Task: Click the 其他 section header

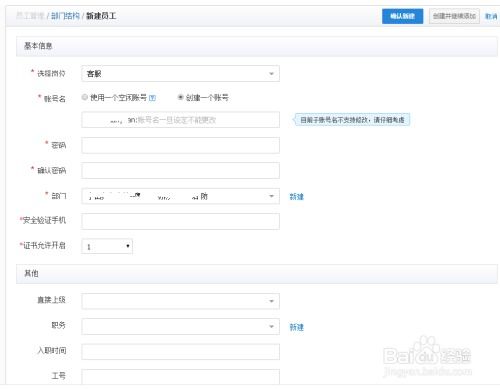Action: click(x=257, y=274)
